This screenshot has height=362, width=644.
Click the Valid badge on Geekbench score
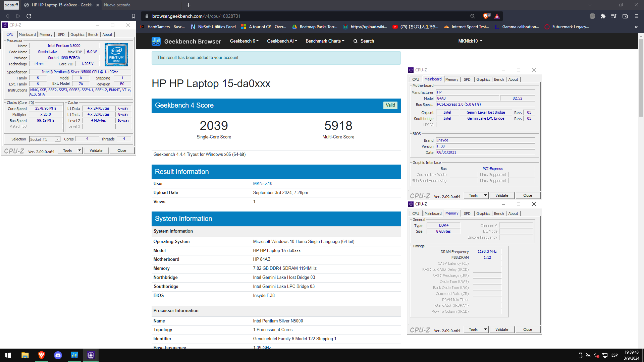(x=390, y=105)
